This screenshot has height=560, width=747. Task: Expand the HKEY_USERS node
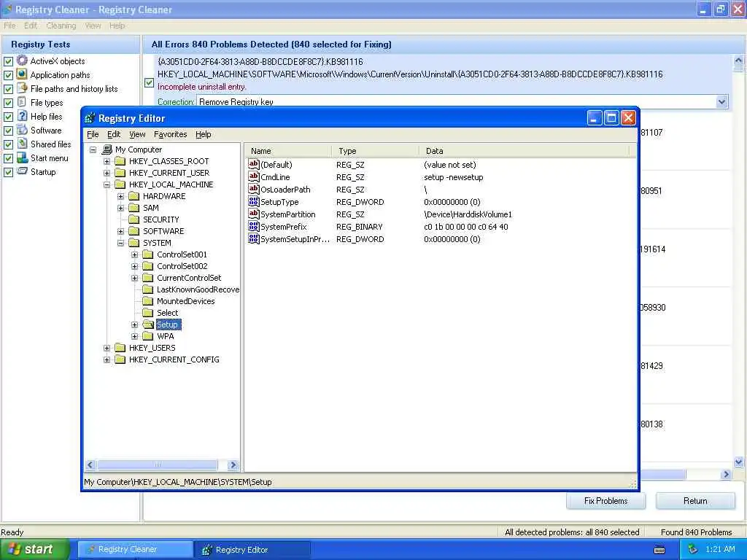[x=107, y=348]
